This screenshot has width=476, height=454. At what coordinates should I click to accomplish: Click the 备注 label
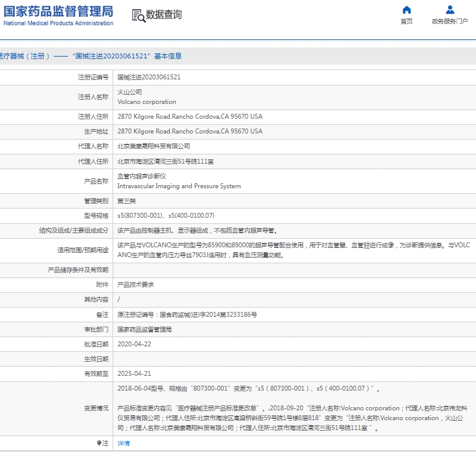[102, 314]
